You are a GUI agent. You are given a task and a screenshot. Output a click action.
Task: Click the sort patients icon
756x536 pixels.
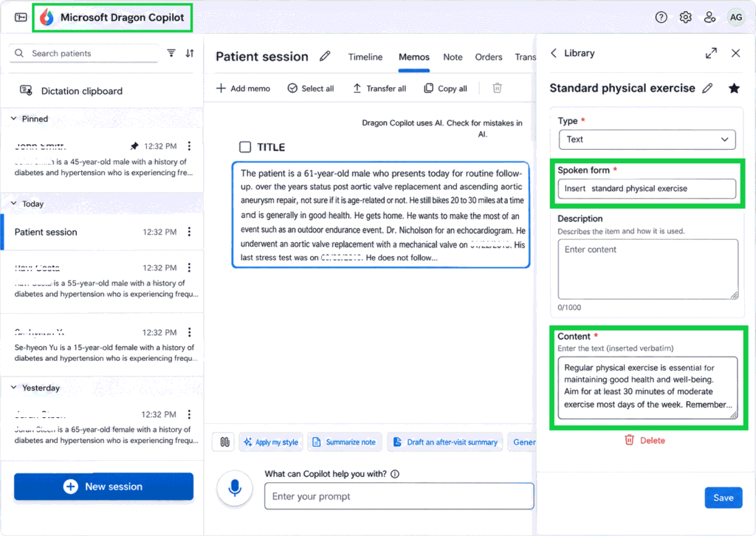point(190,53)
